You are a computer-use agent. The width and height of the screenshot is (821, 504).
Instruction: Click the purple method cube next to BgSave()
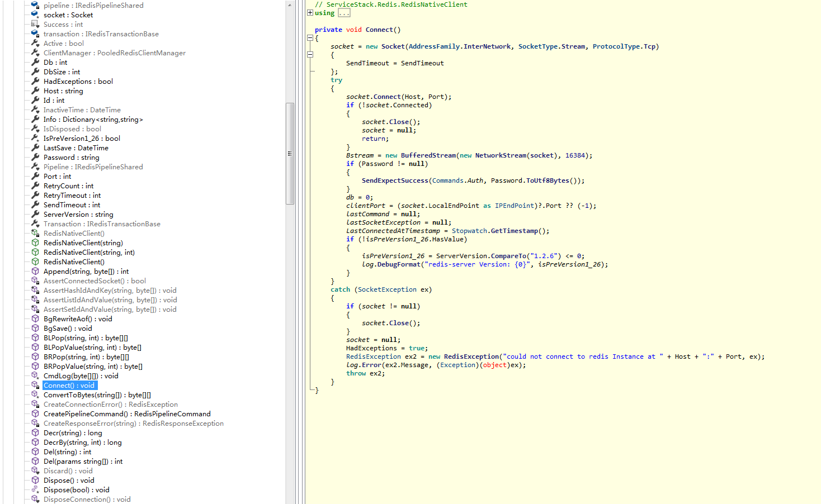click(35, 328)
